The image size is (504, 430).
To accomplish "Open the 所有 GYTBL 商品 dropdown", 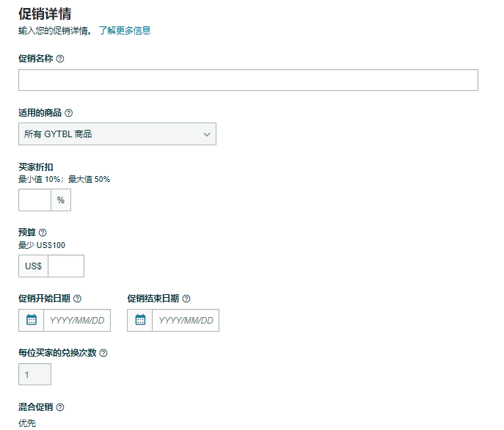I will [117, 134].
